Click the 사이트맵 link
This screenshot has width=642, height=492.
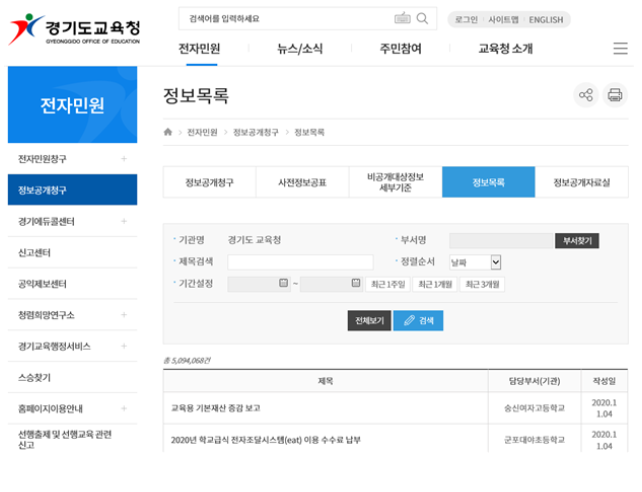503,20
